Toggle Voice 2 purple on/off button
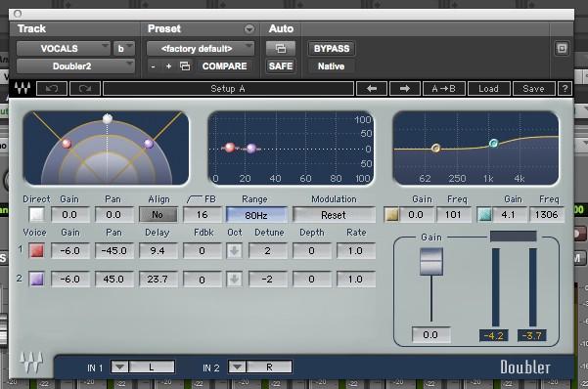Viewport: 588px width, 389px height. pyautogui.click(x=37, y=280)
